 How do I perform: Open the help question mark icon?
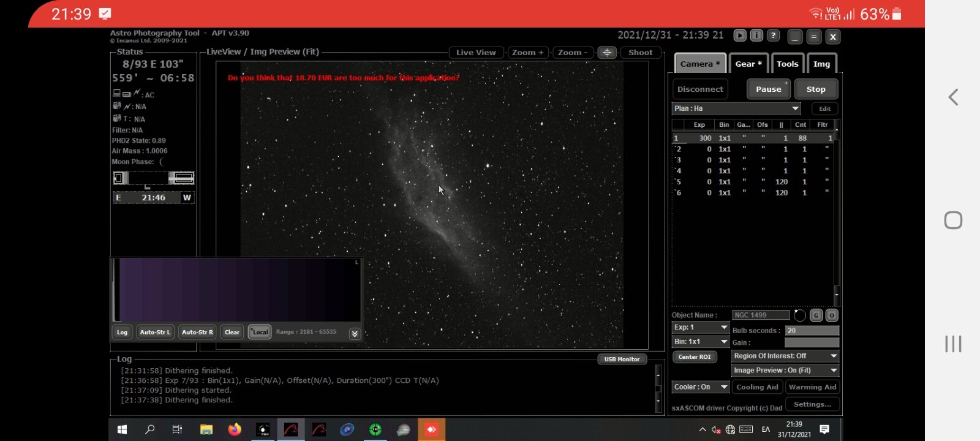coord(774,36)
